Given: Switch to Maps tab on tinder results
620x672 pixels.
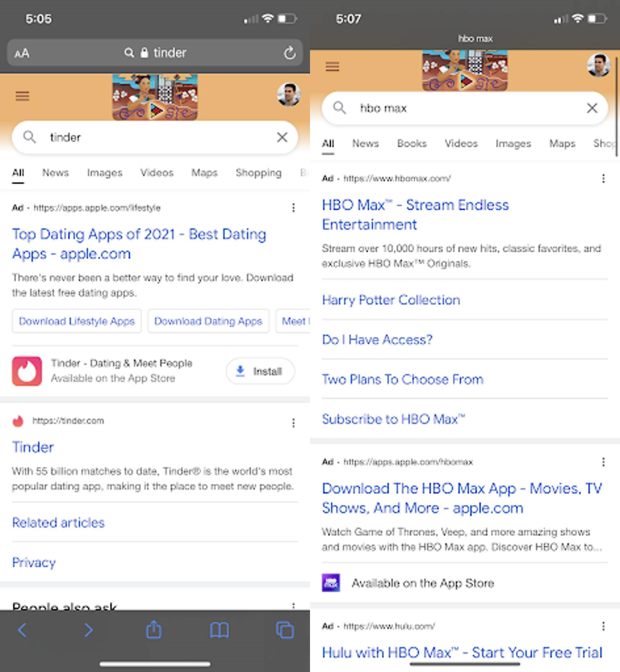Looking at the screenshot, I should click(x=204, y=173).
